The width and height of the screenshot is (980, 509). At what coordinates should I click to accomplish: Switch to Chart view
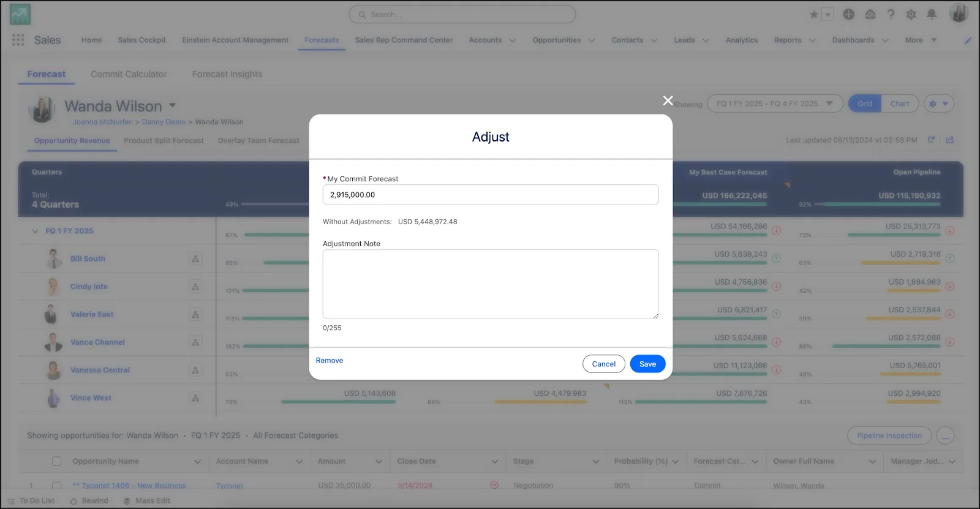(x=900, y=104)
